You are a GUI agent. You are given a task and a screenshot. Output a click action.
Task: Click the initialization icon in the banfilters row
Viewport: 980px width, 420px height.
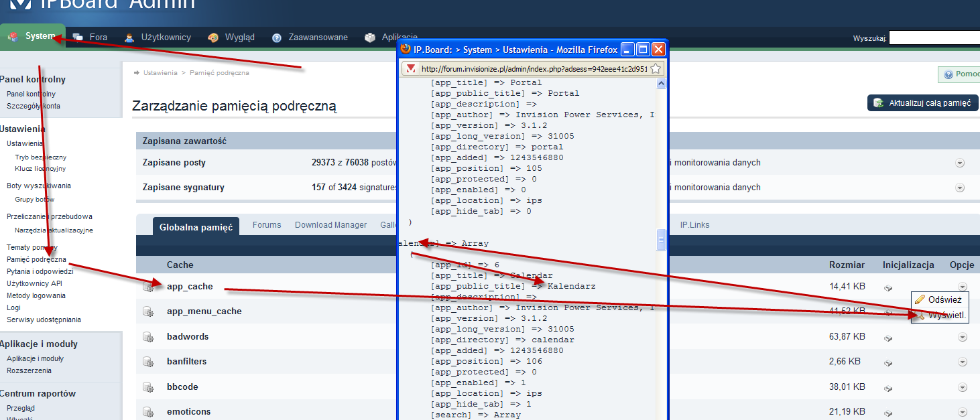click(x=888, y=362)
